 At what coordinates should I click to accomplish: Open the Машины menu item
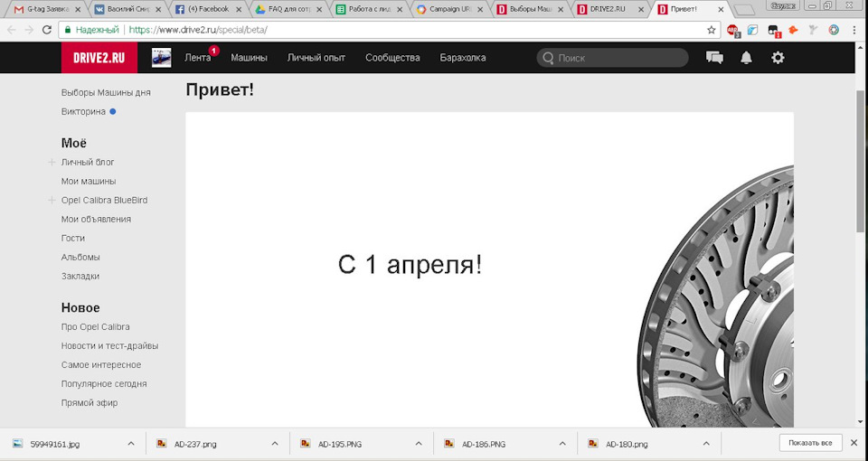click(x=250, y=58)
